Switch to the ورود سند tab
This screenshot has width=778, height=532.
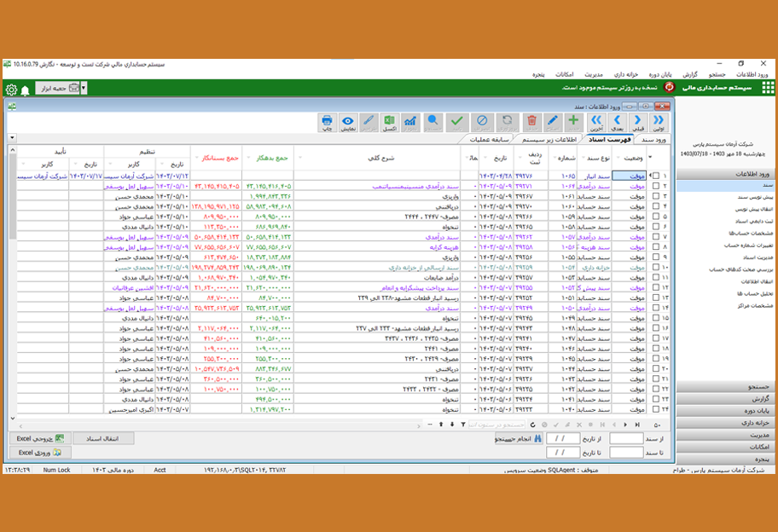(x=653, y=140)
